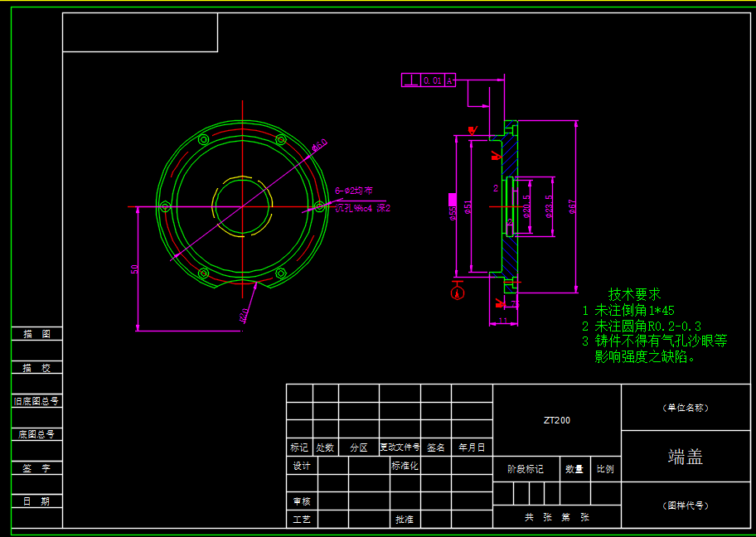Click the left-side bolt hole on the horizontal centerline

tap(165, 206)
